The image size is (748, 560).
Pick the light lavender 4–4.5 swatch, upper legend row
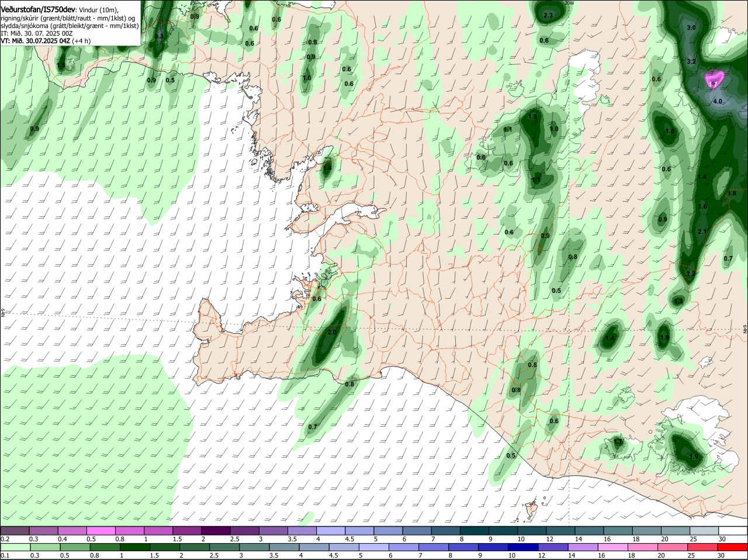330,531
